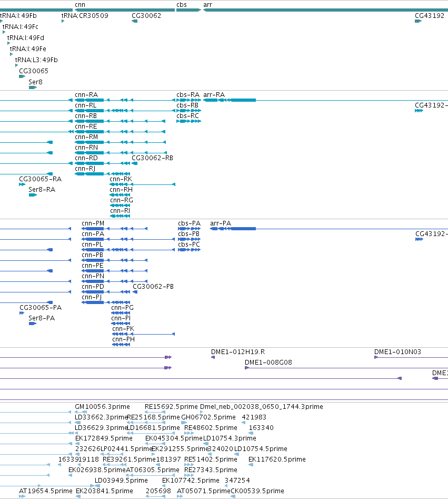Click the arr-PA protein exon block
Image resolution: width=448 pixels, height=499 pixels.
[243, 229]
